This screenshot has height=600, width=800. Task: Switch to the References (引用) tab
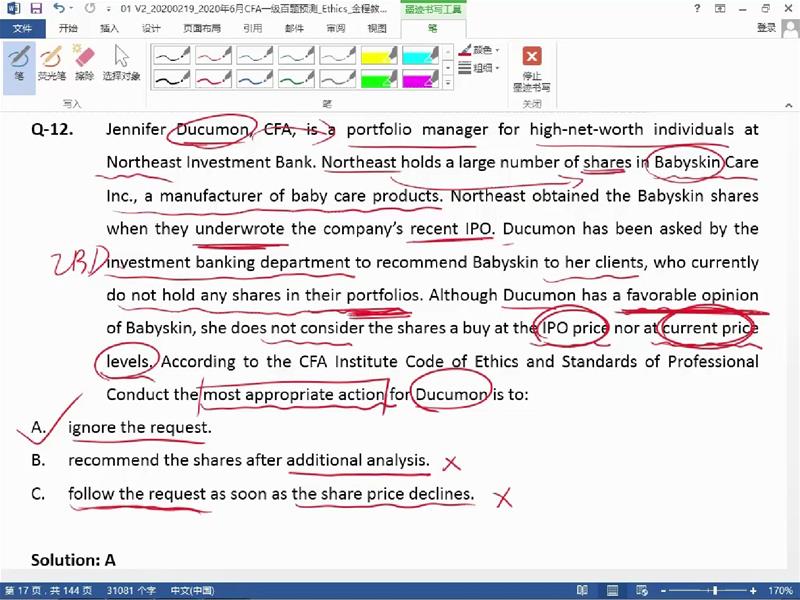[x=253, y=29]
